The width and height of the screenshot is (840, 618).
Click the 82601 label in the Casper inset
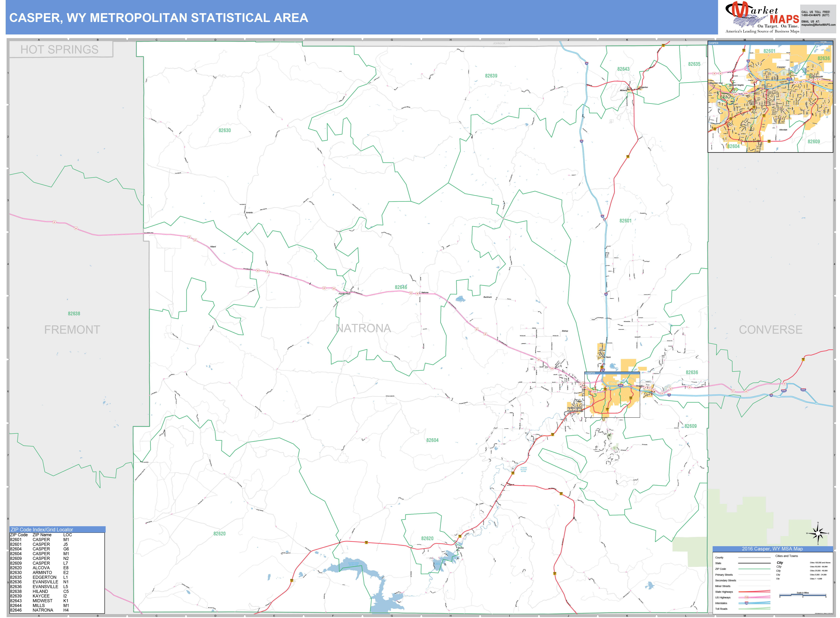pos(769,51)
